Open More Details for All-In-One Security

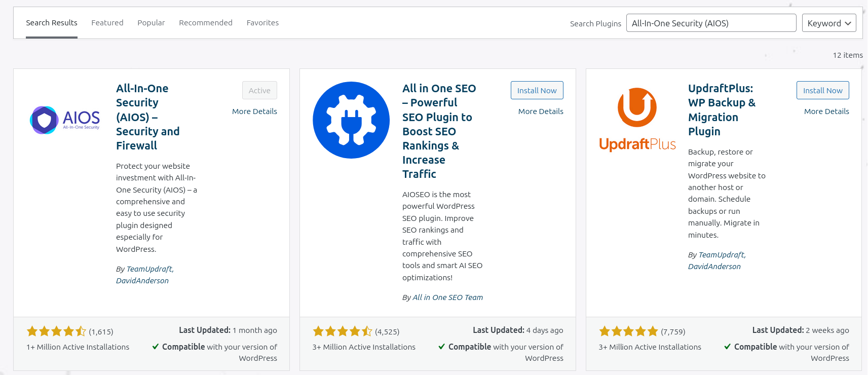tap(254, 111)
